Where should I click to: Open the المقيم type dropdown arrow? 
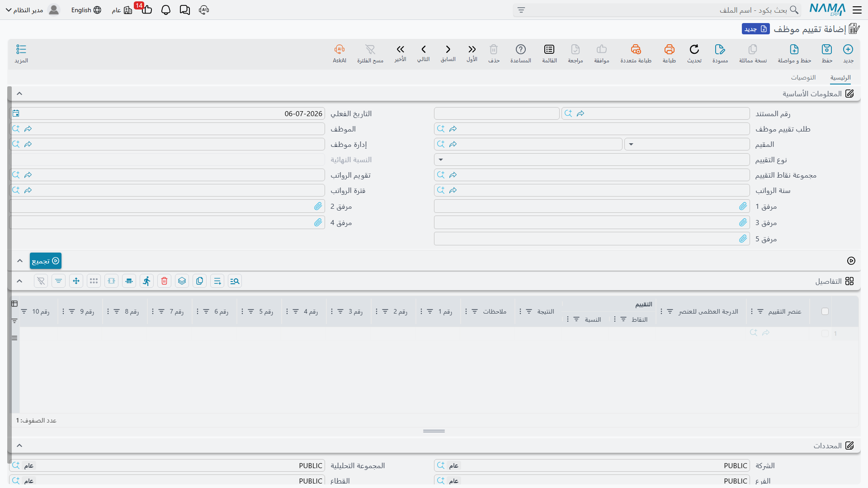pyautogui.click(x=631, y=145)
